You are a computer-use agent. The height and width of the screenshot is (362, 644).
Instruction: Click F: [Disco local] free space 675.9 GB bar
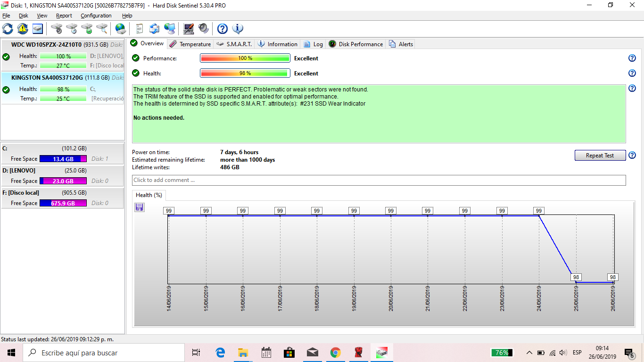[63, 203]
